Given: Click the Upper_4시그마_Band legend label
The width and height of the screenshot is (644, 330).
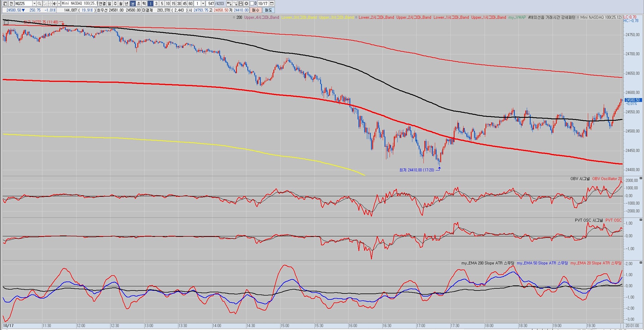Looking at the screenshot, I should pyautogui.click(x=262, y=17).
